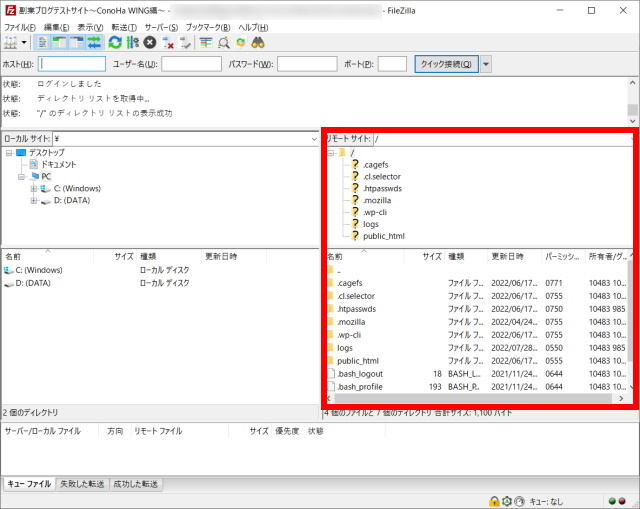The image size is (640, 509).
Task: Click the process queue toolbar icon
Action: click(x=132, y=43)
